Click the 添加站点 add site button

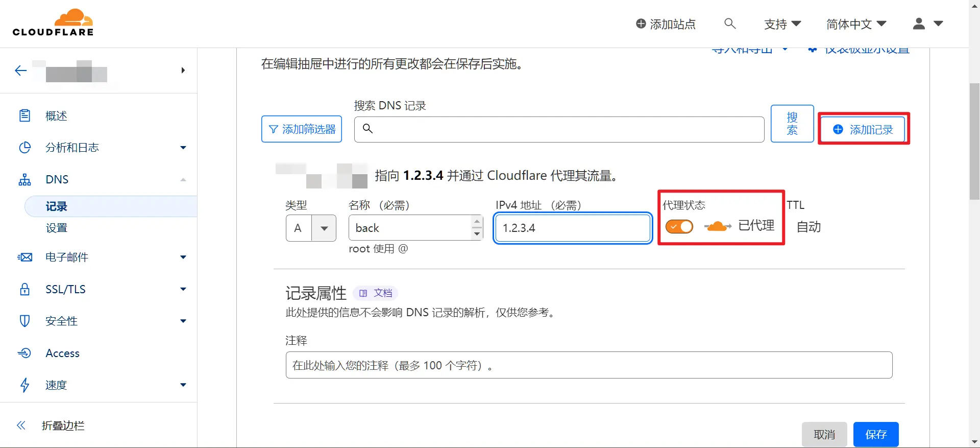(x=666, y=24)
